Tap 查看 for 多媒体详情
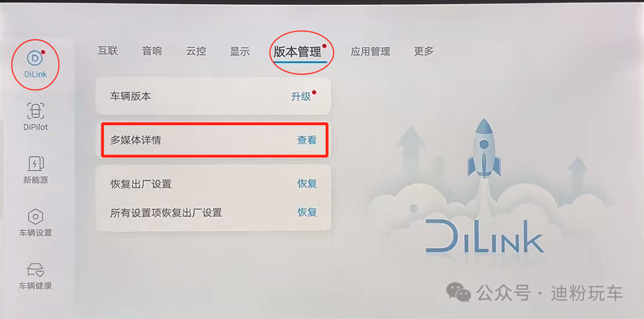The image size is (644, 319). pos(307,140)
